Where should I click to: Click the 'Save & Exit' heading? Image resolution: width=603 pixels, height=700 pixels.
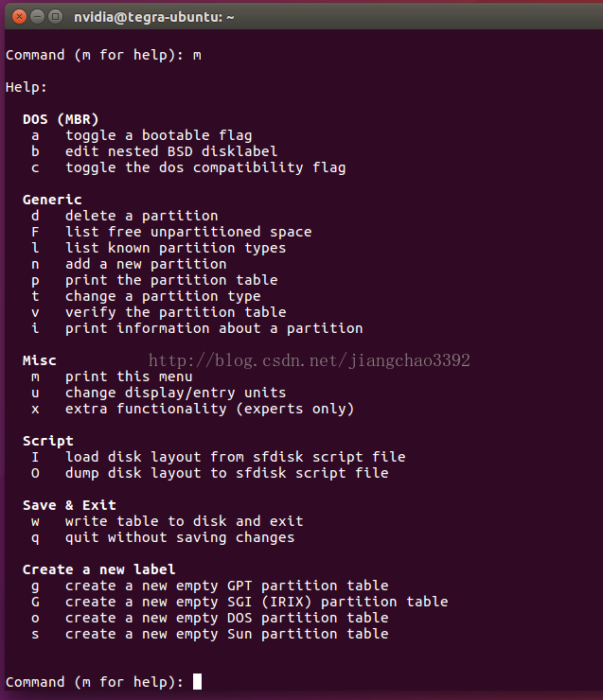69,505
